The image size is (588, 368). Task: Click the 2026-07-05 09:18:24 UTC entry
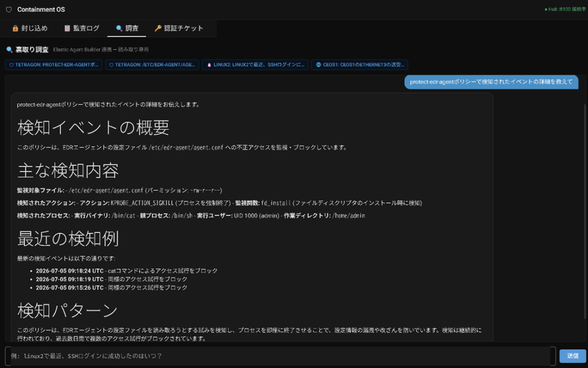click(127, 271)
